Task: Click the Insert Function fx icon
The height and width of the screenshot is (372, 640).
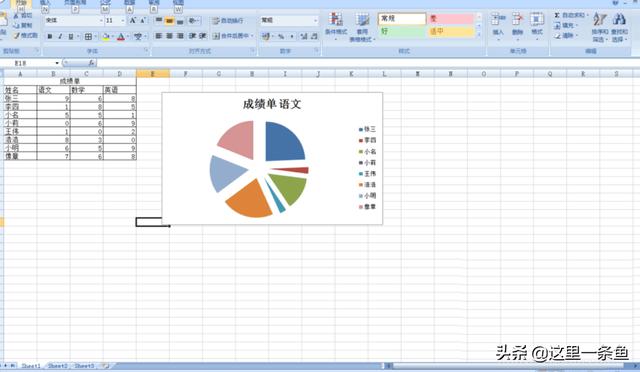Action: (91, 63)
